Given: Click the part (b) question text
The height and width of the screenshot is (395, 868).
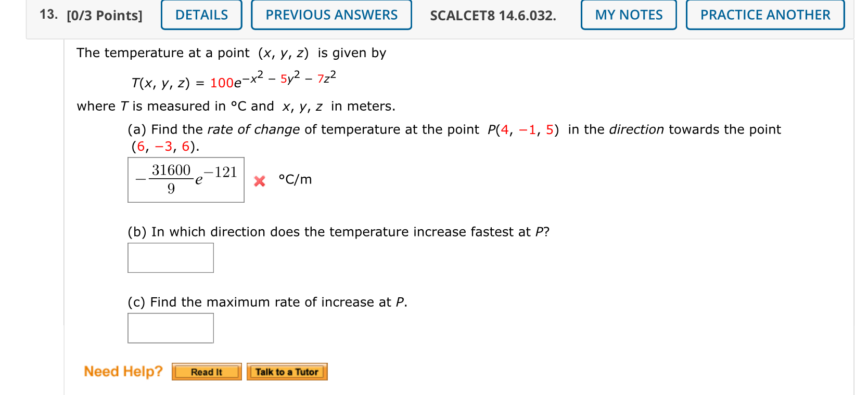Looking at the screenshot, I should (338, 232).
